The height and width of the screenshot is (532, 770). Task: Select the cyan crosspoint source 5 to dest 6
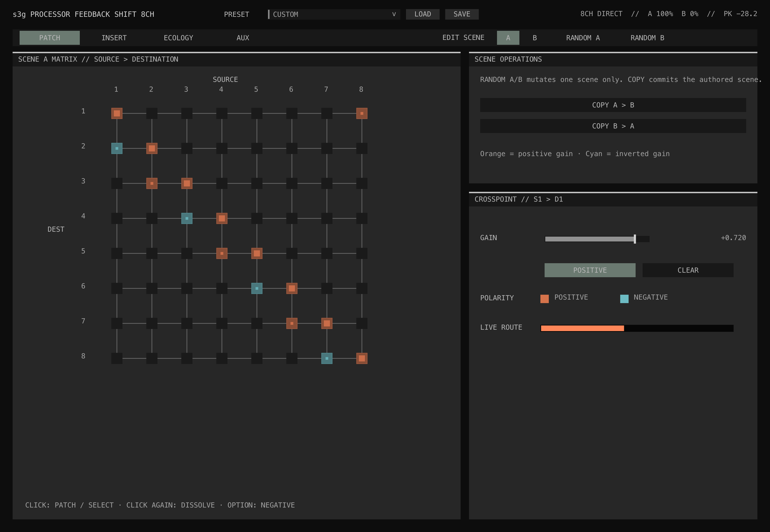pyautogui.click(x=257, y=288)
